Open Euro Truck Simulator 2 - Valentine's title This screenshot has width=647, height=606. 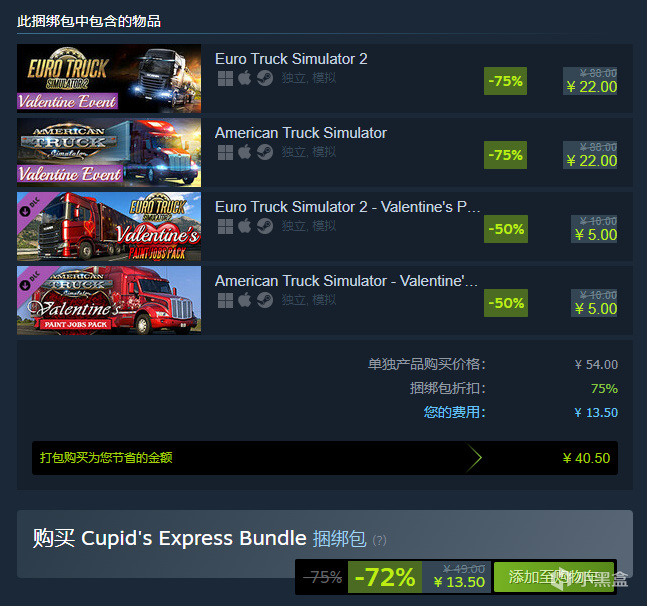[x=347, y=207]
